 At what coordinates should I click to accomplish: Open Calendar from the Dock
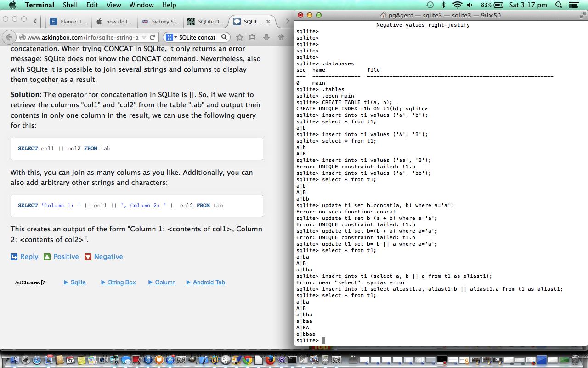pos(70,360)
